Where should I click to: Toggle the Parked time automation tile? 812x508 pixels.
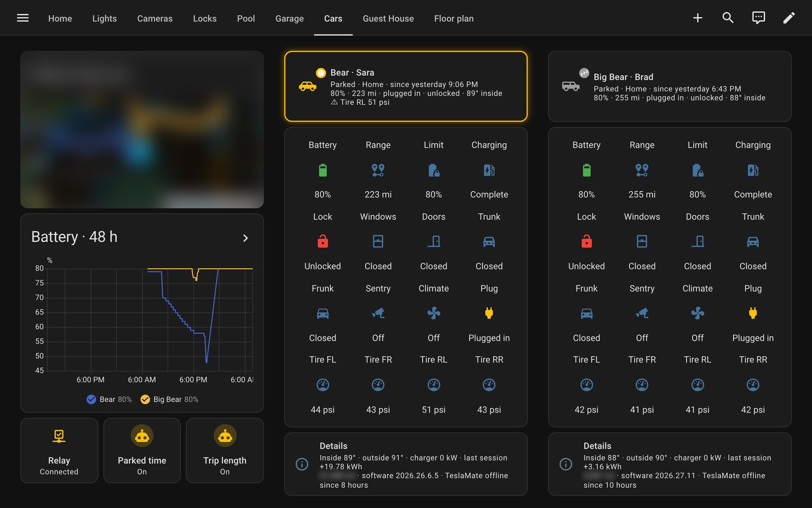[x=142, y=450]
